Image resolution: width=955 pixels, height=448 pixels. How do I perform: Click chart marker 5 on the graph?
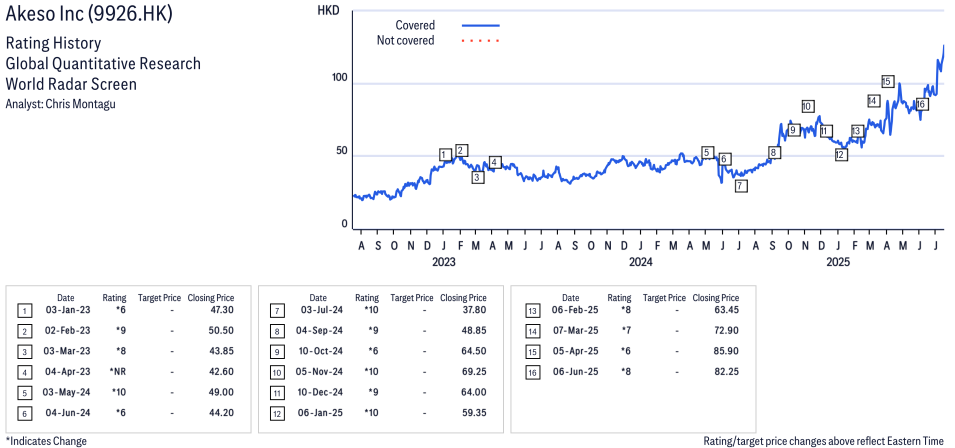click(707, 153)
